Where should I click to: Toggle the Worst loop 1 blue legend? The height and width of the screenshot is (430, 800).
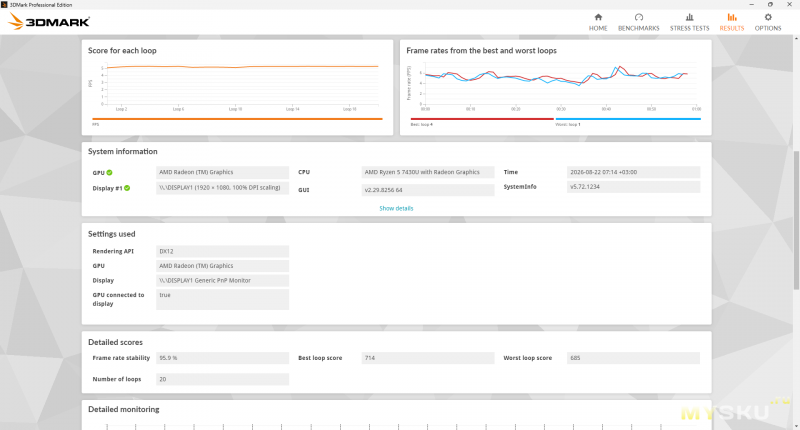pos(628,119)
